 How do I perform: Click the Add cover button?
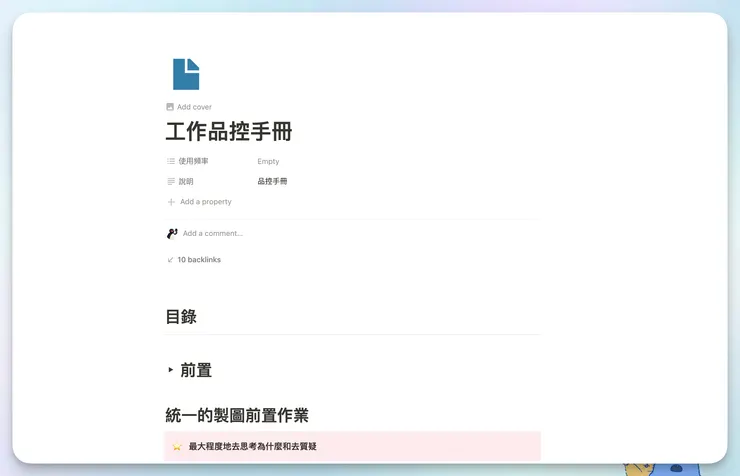coord(189,107)
